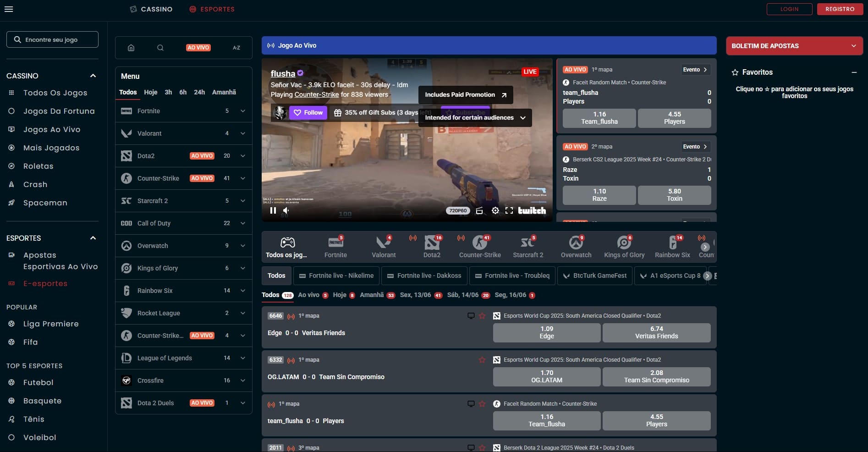The height and width of the screenshot is (452, 868).
Task: Enter fullscreen on the Twitch player
Action: 509,210
